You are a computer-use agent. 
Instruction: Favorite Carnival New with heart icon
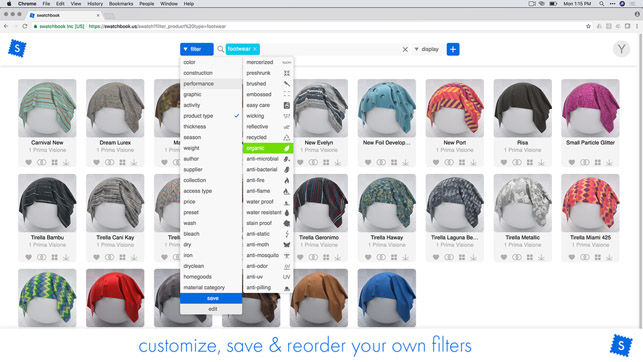click(28, 162)
